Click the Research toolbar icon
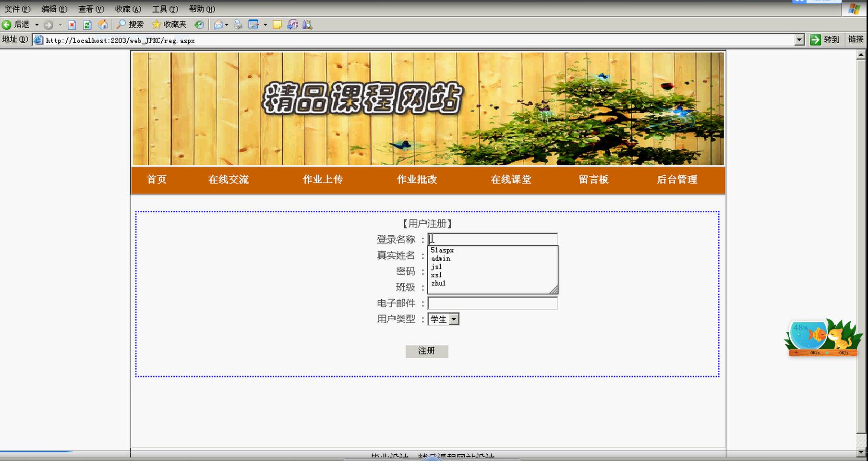This screenshot has height=461, width=868. [x=308, y=24]
